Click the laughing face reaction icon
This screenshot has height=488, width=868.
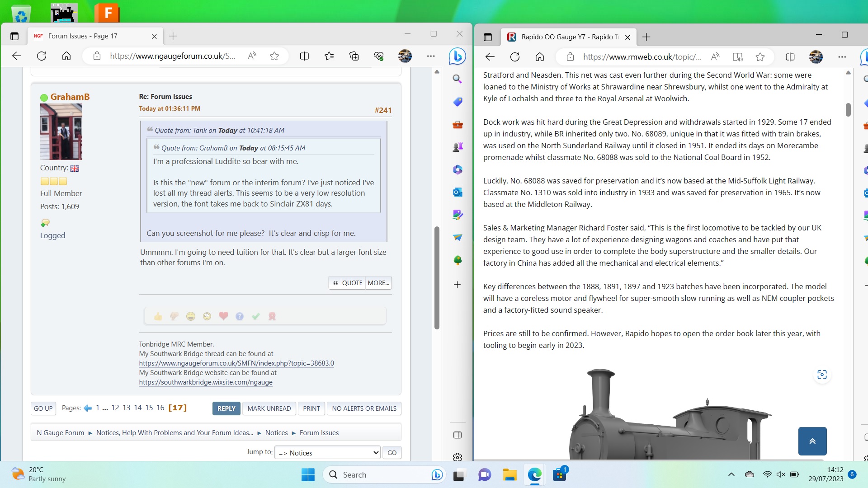(191, 316)
